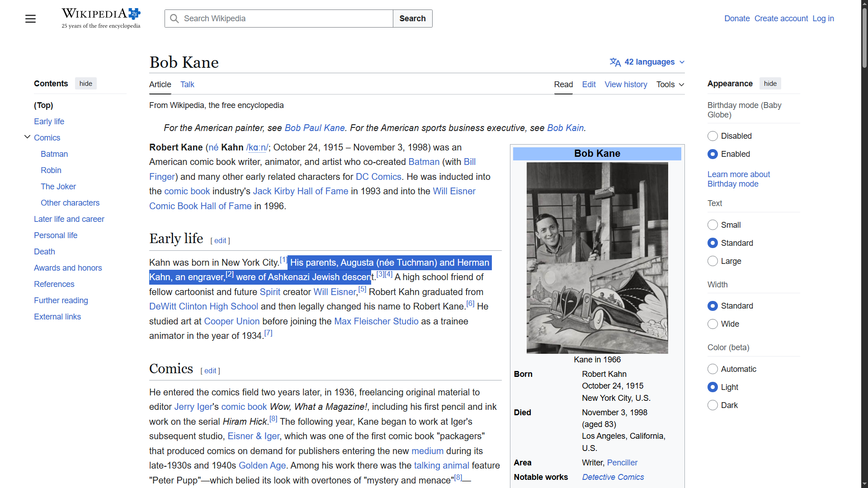Open the View history tab
Screen dimensions: 868x488
pyautogui.click(x=626, y=84)
